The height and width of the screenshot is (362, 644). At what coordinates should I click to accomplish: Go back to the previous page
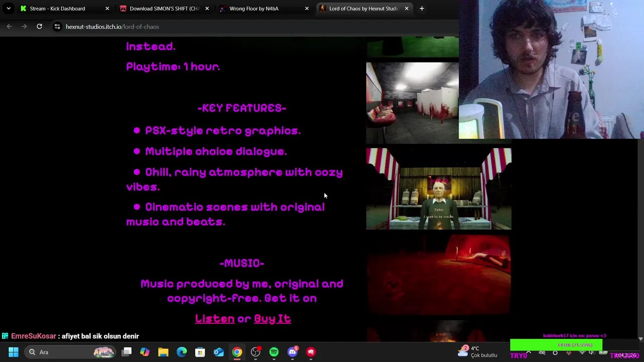click(9, 27)
